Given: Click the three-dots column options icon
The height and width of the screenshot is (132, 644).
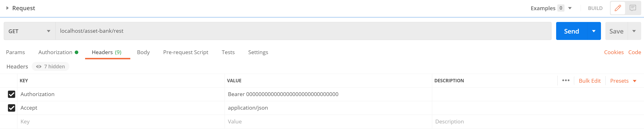Looking at the screenshot, I should pyautogui.click(x=566, y=80).
